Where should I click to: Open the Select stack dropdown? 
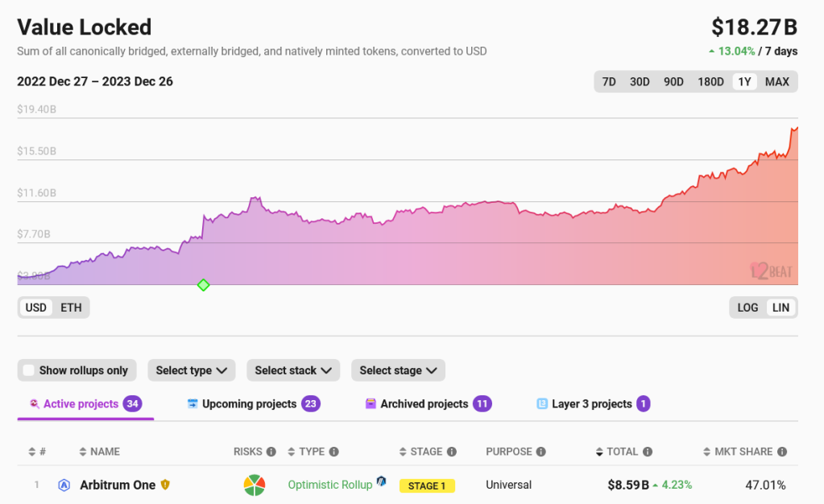(x=292, y=370)
